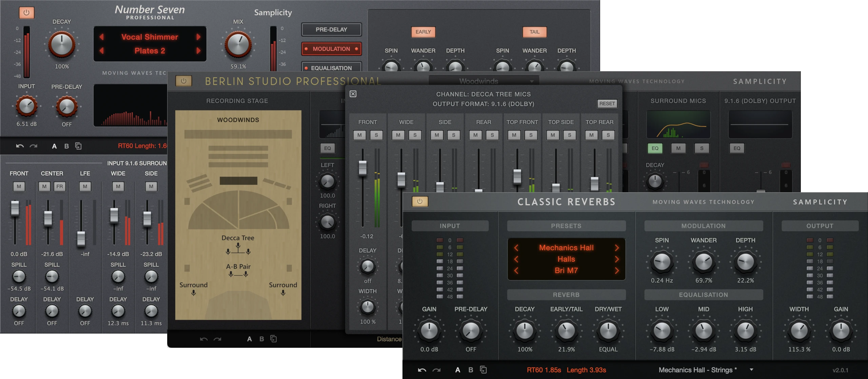
Task: Click Woodwinds recording stage map
Action: (x=238, y=215)
